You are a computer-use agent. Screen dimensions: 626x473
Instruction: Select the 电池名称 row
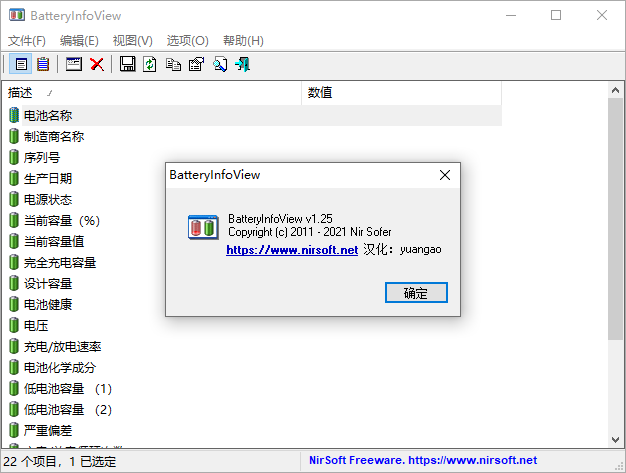pyautogui.click(x=255, y=115)
